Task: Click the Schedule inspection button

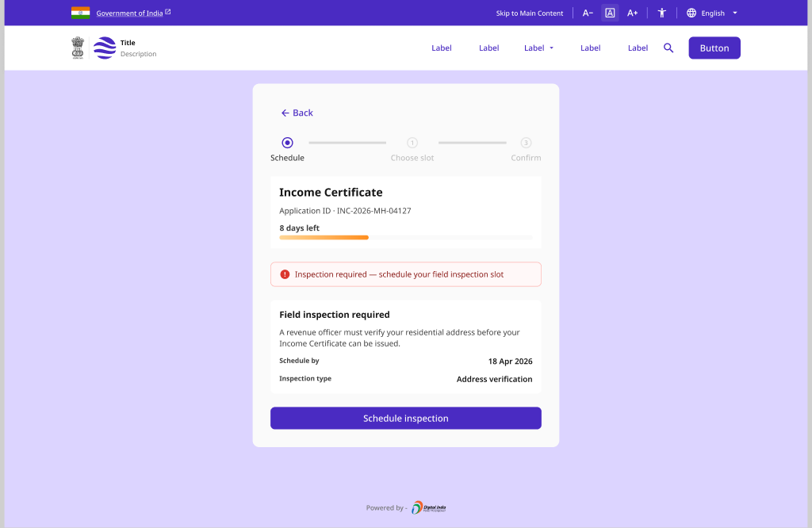Action: tap(406, 419)
